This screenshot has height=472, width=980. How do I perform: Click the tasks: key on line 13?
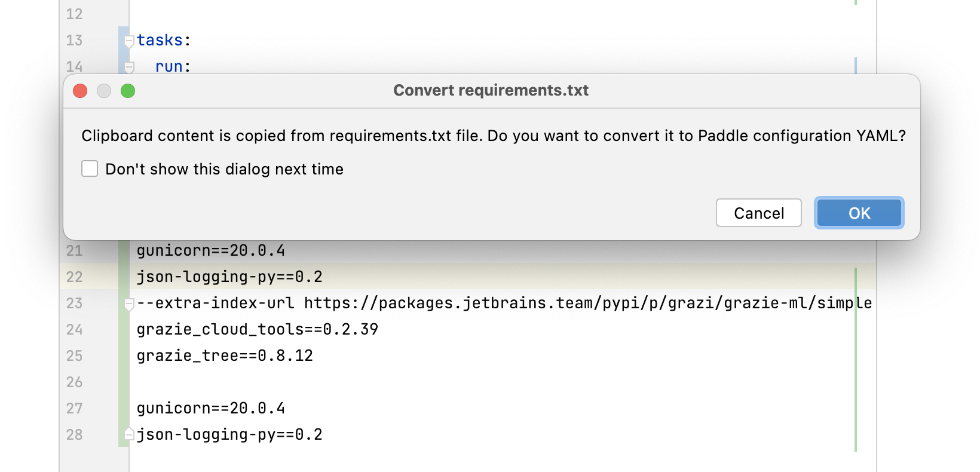pyautogui.click(x=160, y=40)
